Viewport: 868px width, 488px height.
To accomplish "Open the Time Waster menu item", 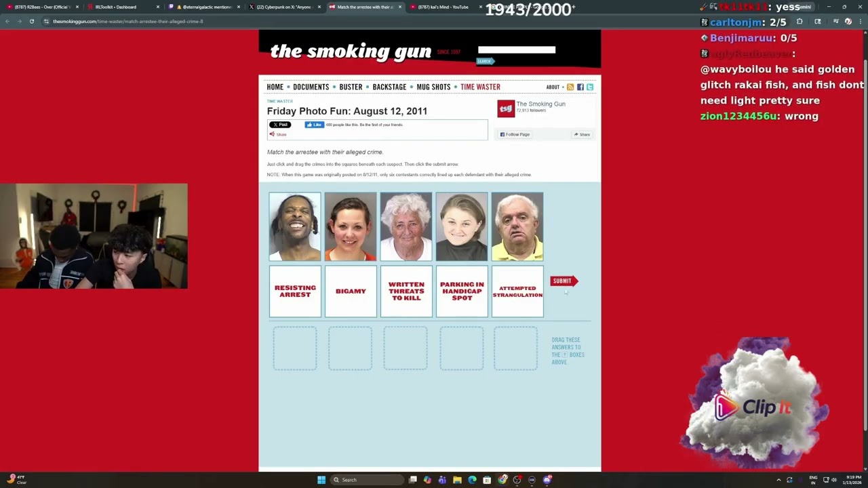I will [x=480, y=87].
